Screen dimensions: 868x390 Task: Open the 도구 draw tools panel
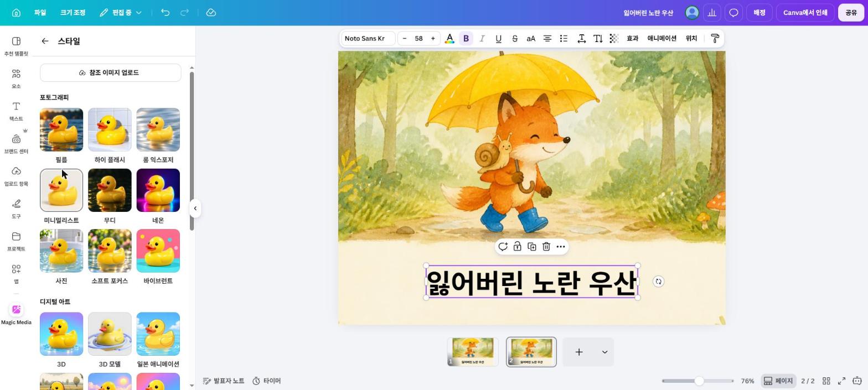16,209
